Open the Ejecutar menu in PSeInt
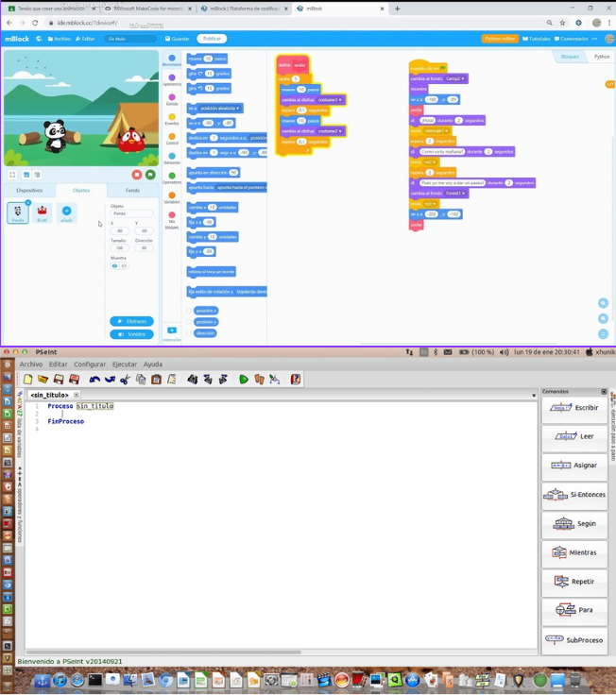The width and height of the screenshot is (616, 695). (x=125, y=364)
